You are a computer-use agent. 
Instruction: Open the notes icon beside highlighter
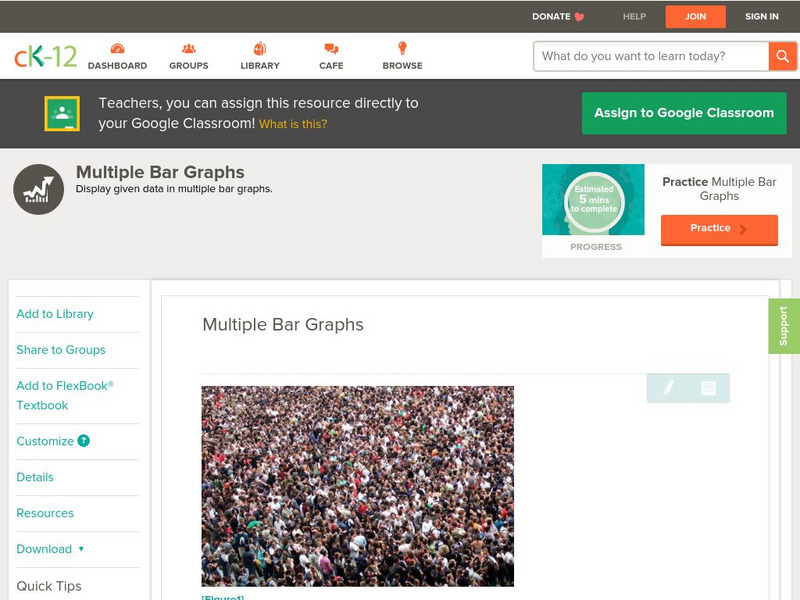708,388
